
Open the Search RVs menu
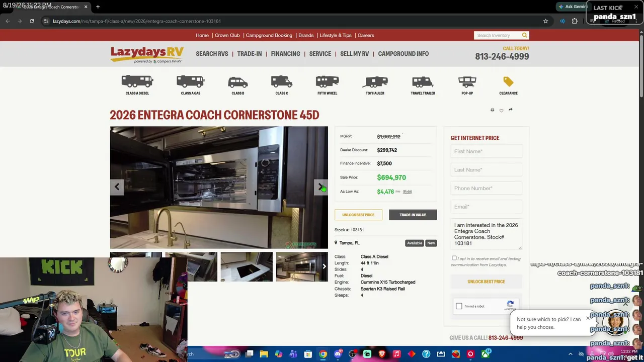[x=212, y=54]
